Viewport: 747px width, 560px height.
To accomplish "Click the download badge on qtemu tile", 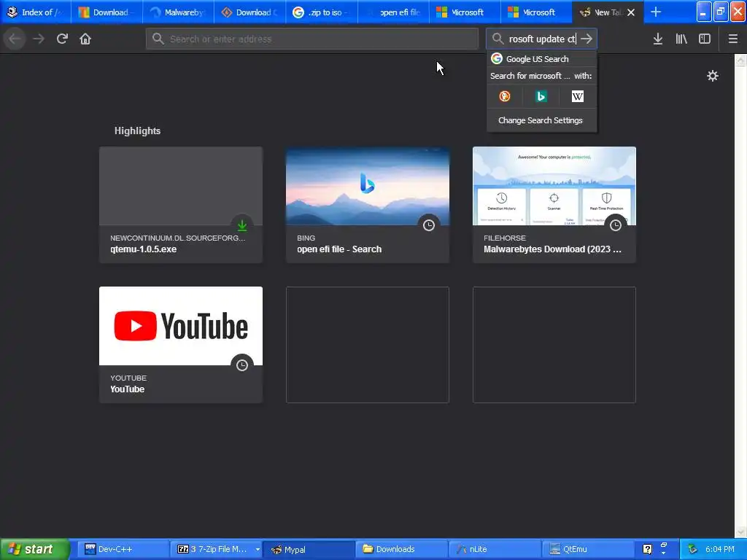I will 242,225.
